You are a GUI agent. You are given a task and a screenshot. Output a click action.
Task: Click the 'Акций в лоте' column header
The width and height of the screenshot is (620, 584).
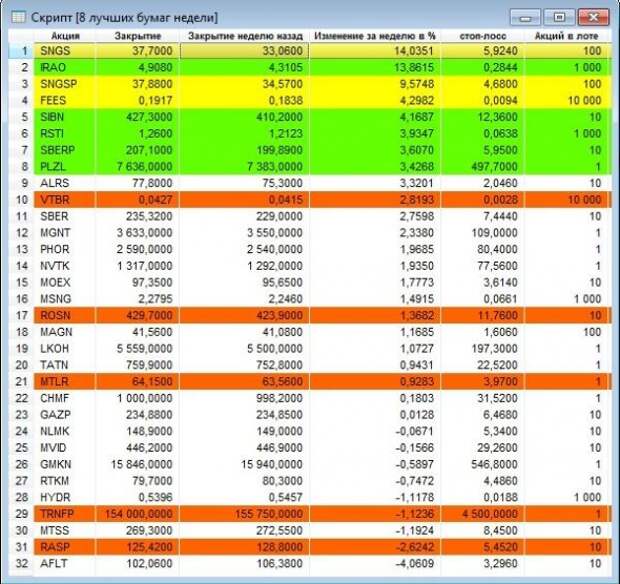(566, 36)
